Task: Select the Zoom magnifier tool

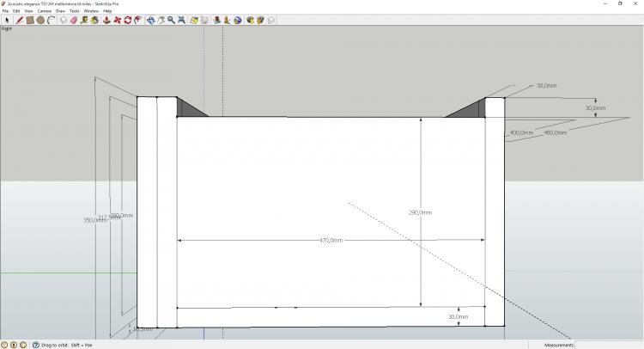Action: point(171,20)
